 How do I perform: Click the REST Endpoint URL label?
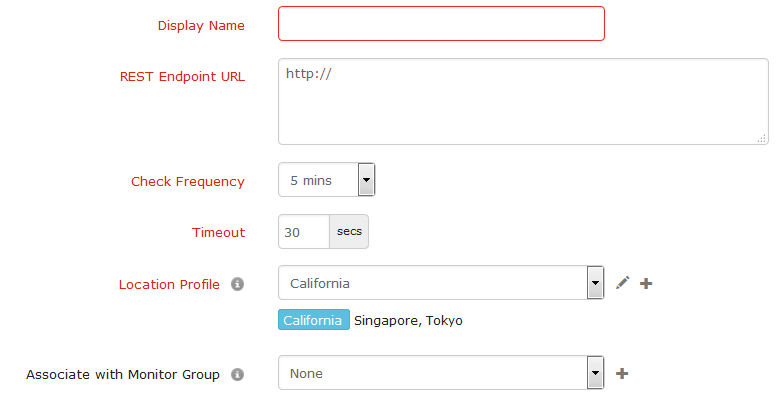click(182, 76)
